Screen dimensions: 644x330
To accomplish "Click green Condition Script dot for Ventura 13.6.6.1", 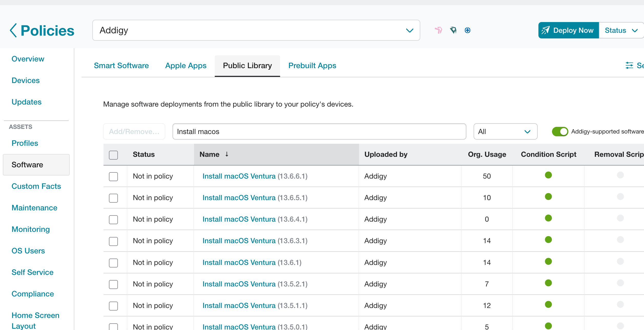I will tap(548, 175).
